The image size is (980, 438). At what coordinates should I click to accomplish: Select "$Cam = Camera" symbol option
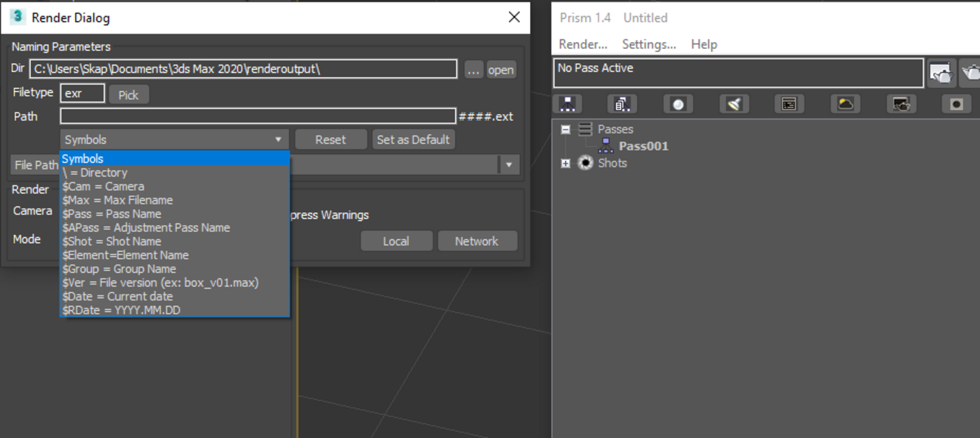point(175,186)
